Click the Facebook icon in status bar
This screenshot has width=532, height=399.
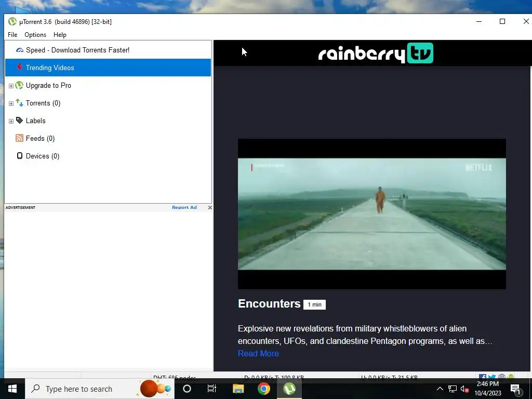tap(483, 377)
